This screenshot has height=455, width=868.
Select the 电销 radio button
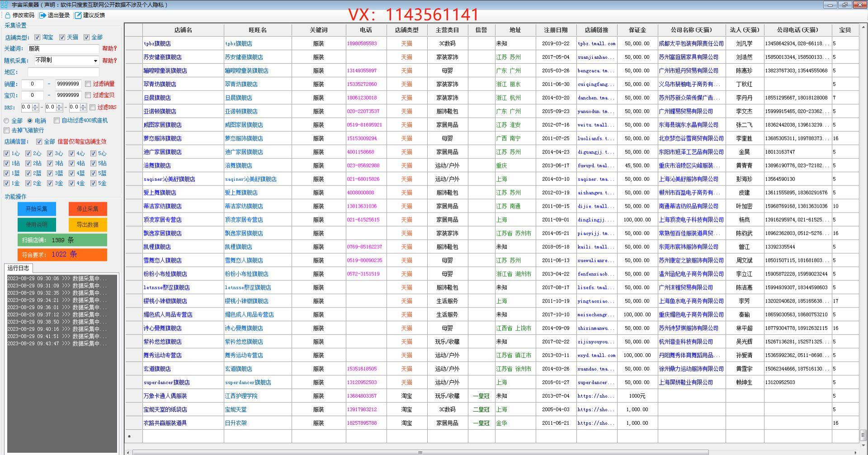point(30,121)
